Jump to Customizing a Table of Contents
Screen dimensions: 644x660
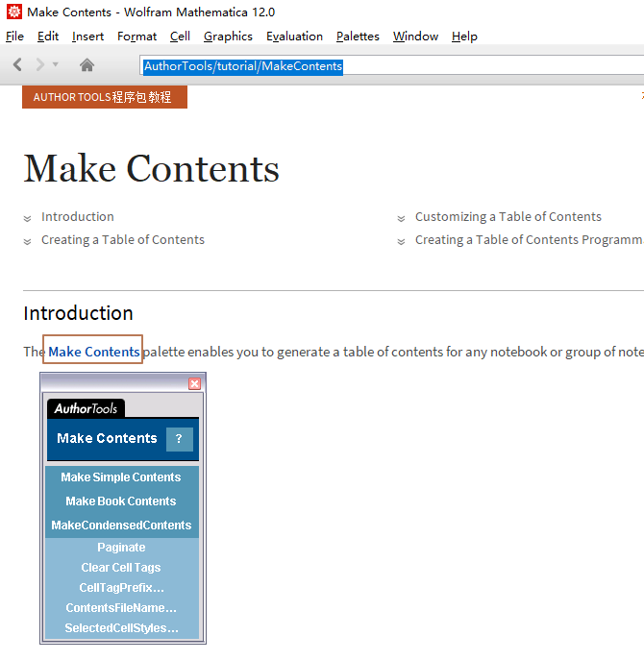click(508, 217)
